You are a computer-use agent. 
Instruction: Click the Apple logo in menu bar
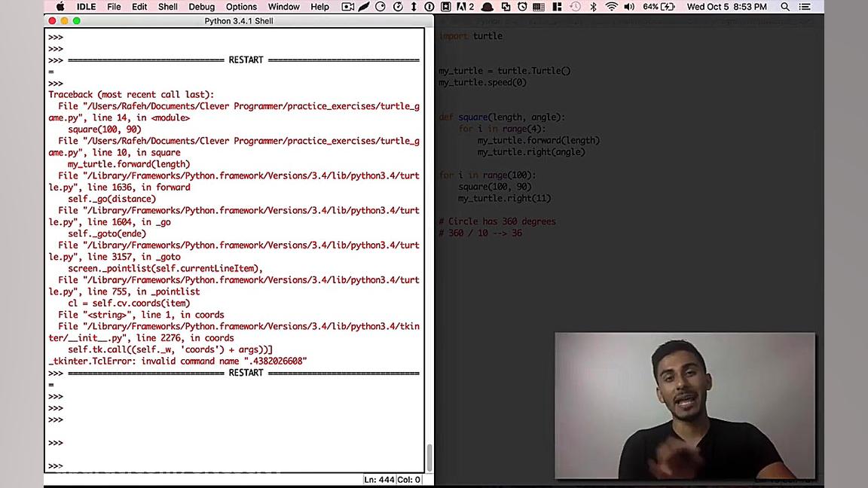pos(60,7)
